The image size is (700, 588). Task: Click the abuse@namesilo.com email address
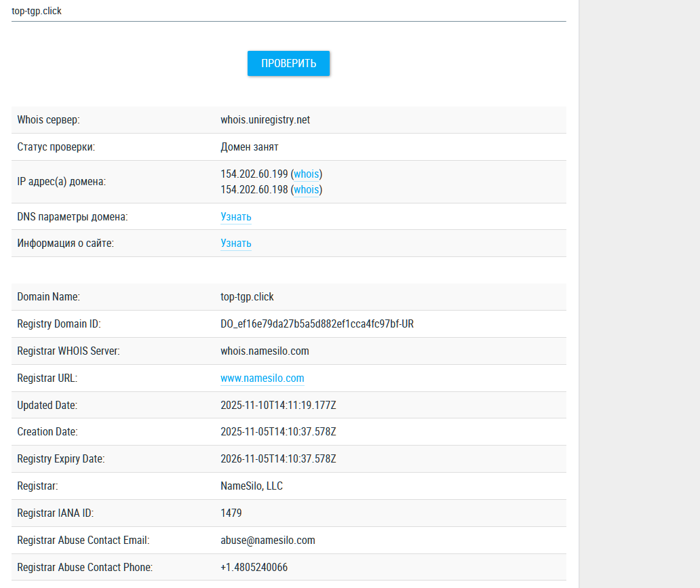267,541
